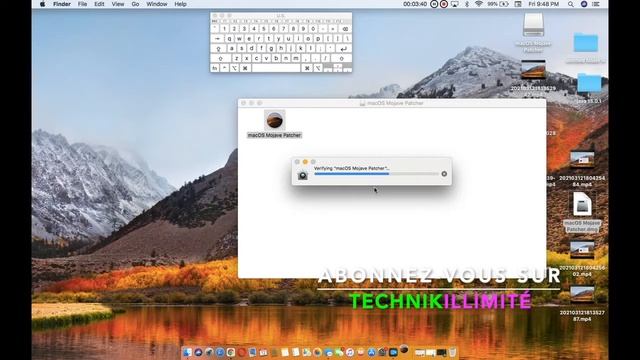Open the battery status menu
The width and height of the screenshot is (640, 360).
pos(498,4)
